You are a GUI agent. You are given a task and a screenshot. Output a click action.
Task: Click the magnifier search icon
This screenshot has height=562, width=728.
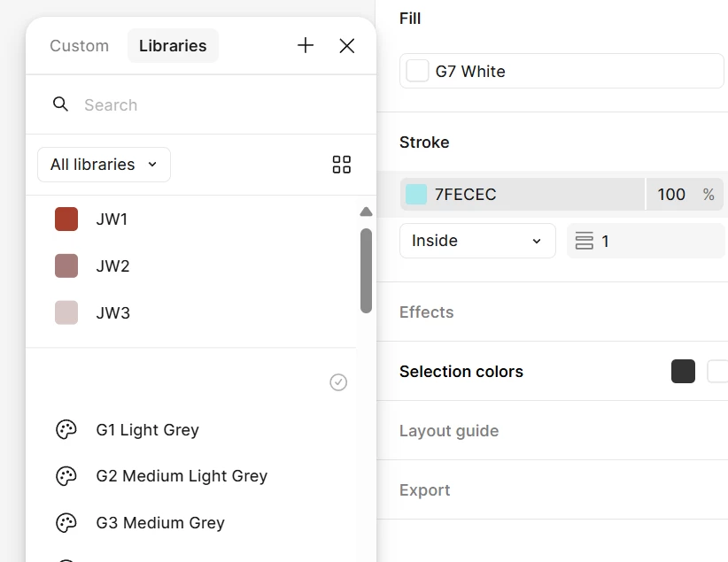61,104
